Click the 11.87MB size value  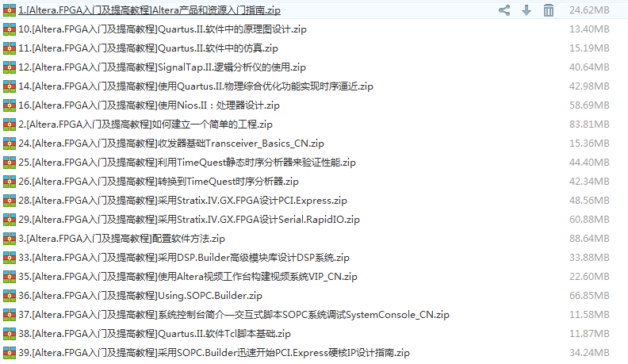pos(589,334)
